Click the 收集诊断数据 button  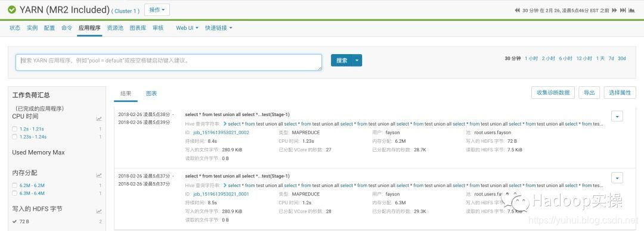553,93
